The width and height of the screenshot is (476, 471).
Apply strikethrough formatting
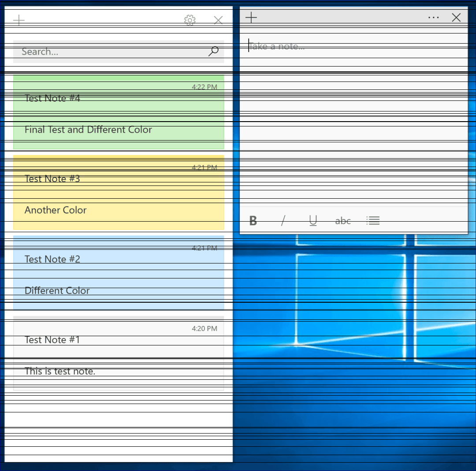[x=343, y=220]
